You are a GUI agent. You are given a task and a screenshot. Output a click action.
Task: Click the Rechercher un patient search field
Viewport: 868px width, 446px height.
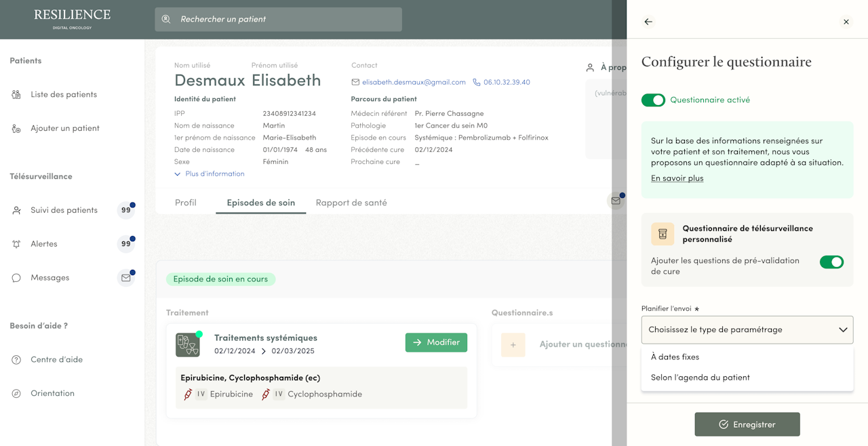tap(278, 19)
